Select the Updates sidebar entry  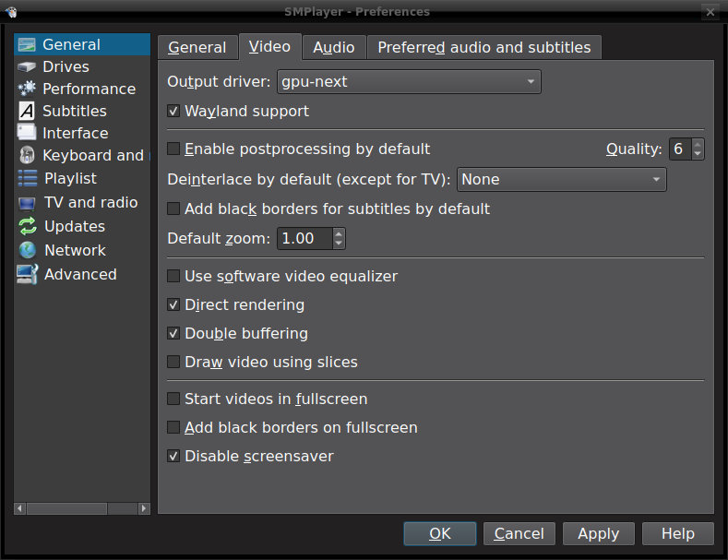82,227
